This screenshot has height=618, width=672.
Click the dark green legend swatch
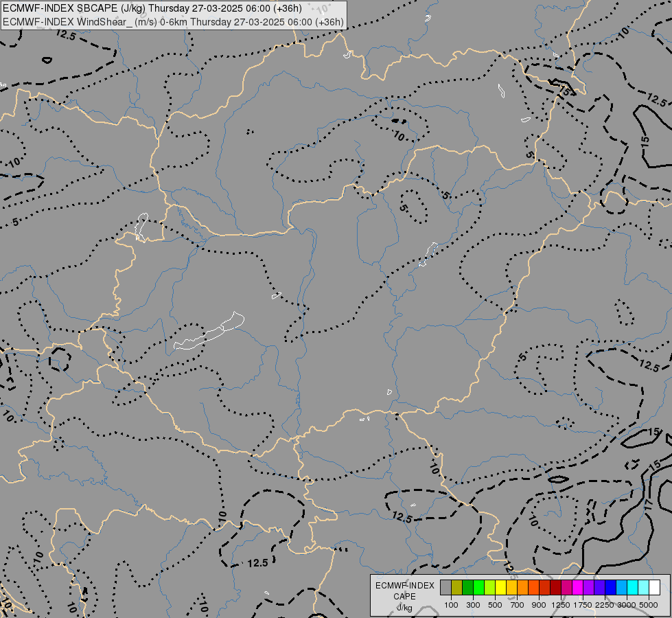click(x=467, y=588)
